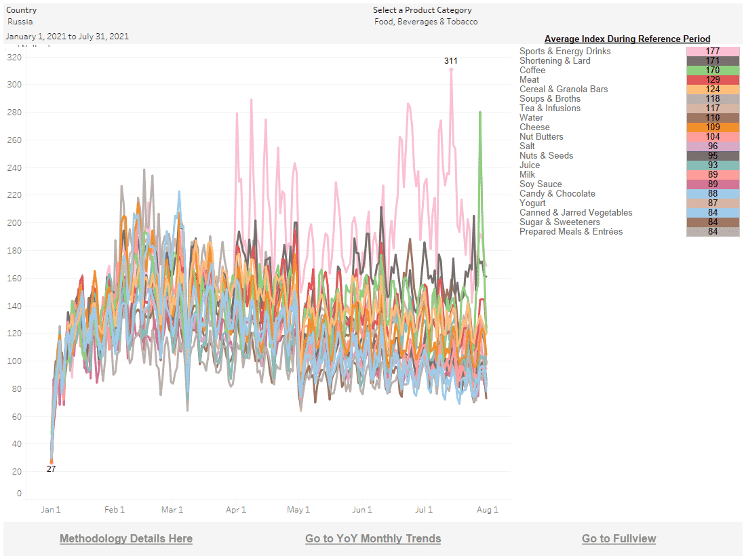This screenshot has width=746, height=560.
Task: Select the Nut Butters legend entry
Action: point(541,137)
